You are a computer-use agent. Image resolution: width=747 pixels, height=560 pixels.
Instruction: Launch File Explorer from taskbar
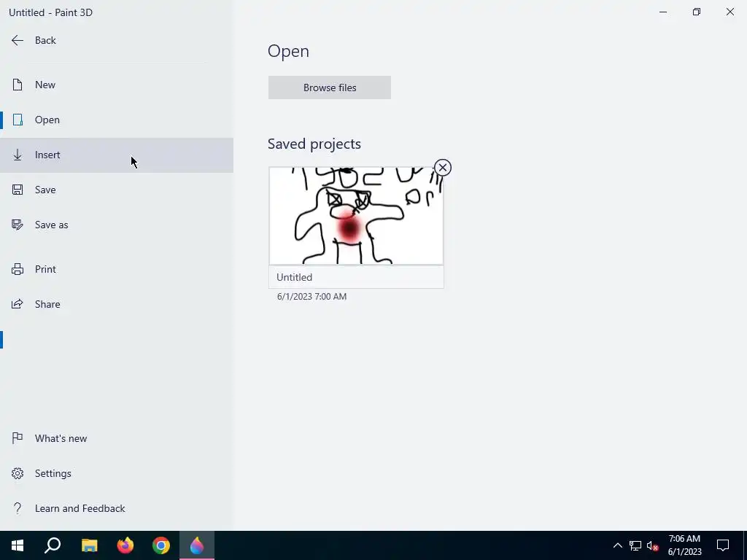(89, 545)
